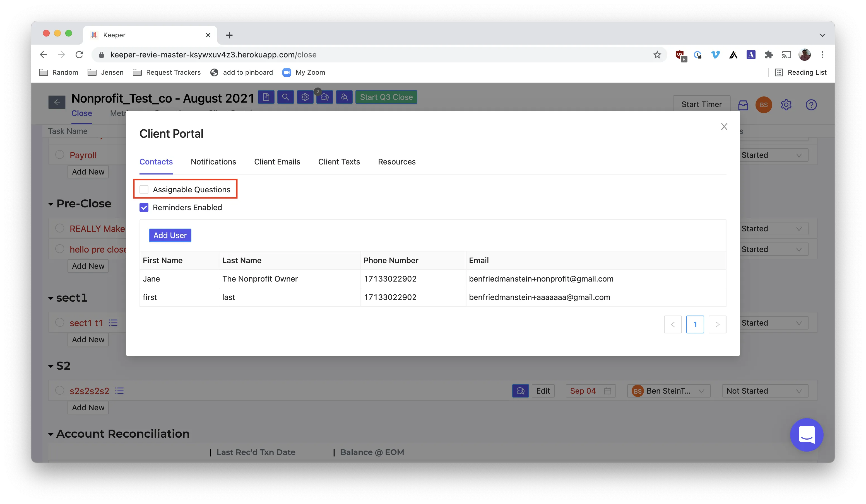The width and height of the screenshot is (866, 504).
Task: Open comment bubble on s2s2s2s2 row
Action: [x=520, y=391]
